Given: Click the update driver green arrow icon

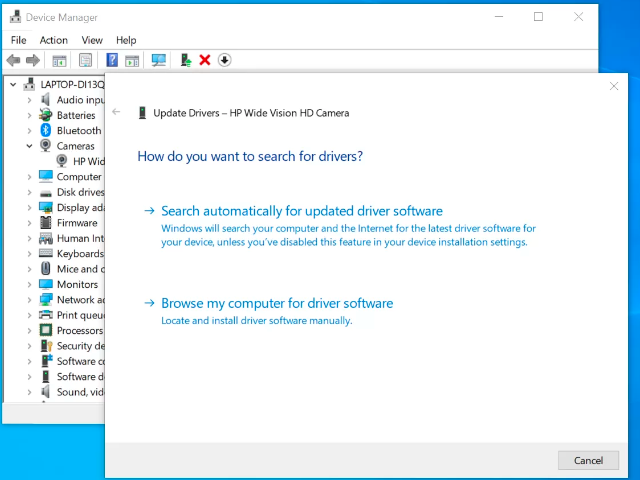Looking at the screenshot, I should click(x=185, y=60).
